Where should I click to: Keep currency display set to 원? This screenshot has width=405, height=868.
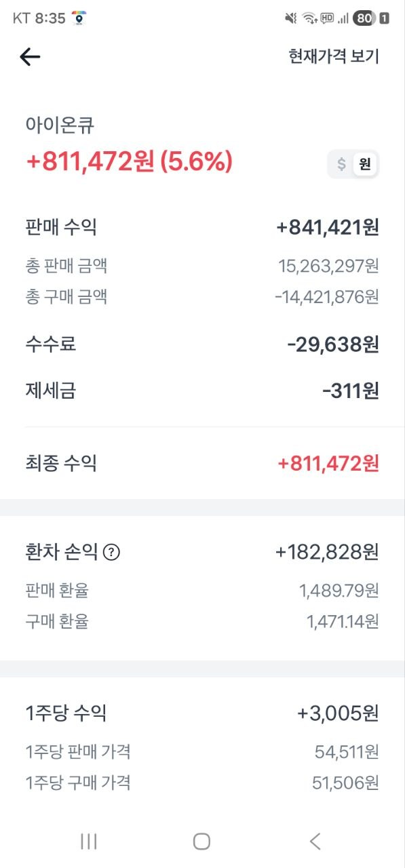point(364,163)
